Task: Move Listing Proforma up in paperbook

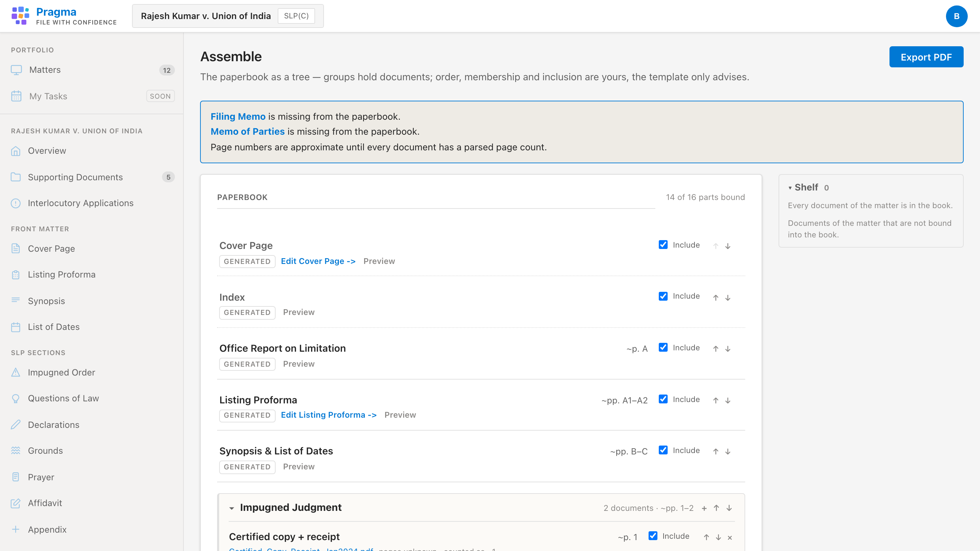Action: 716,400
